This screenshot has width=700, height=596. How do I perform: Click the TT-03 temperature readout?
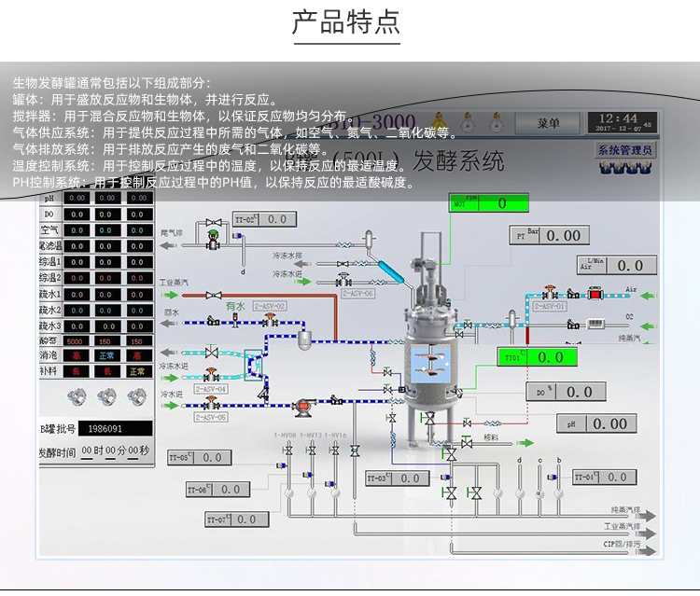pos(398,478)
